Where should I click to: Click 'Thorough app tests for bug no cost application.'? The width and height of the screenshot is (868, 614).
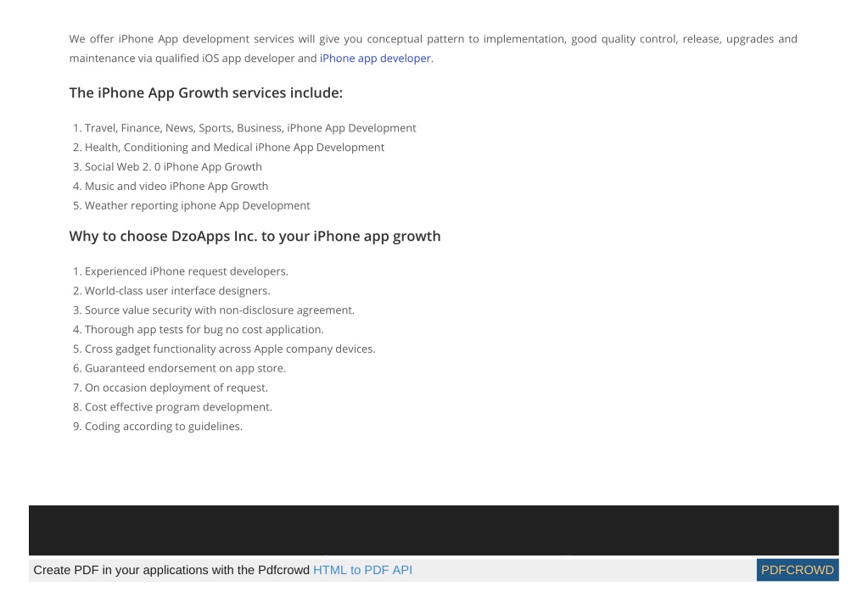[x=204, y=329]
